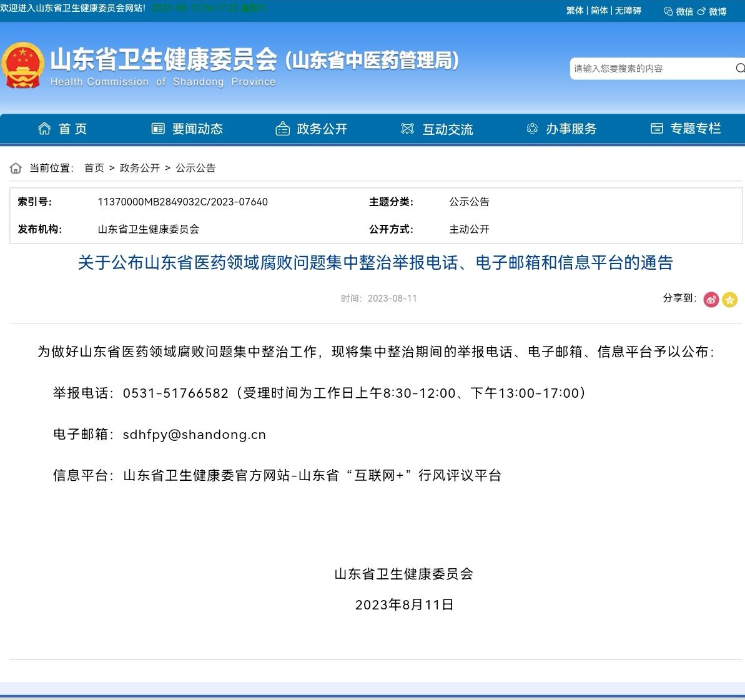Switch to 简体 simplified Chinese
The height and width of the screenshot is (700, 745).
[599, 11]
